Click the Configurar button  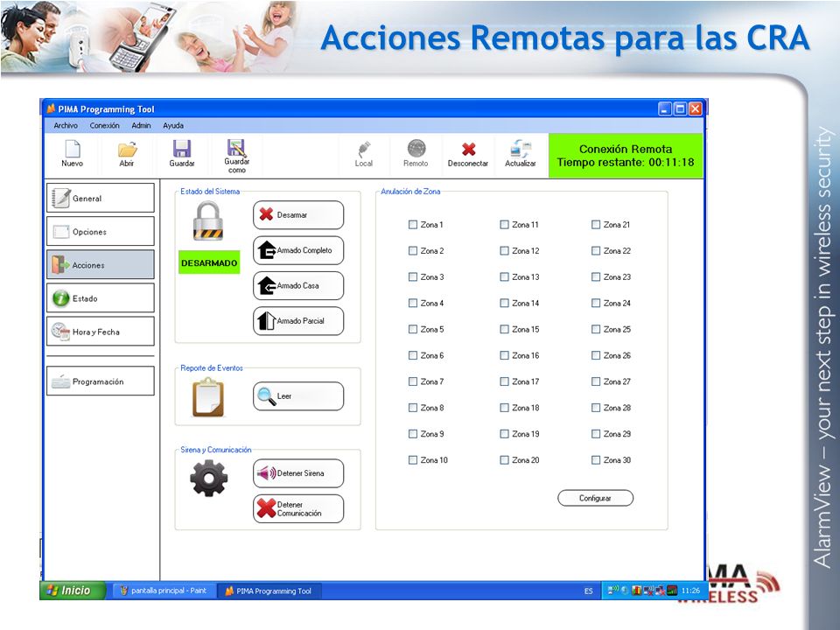click(x=595, y=498)
